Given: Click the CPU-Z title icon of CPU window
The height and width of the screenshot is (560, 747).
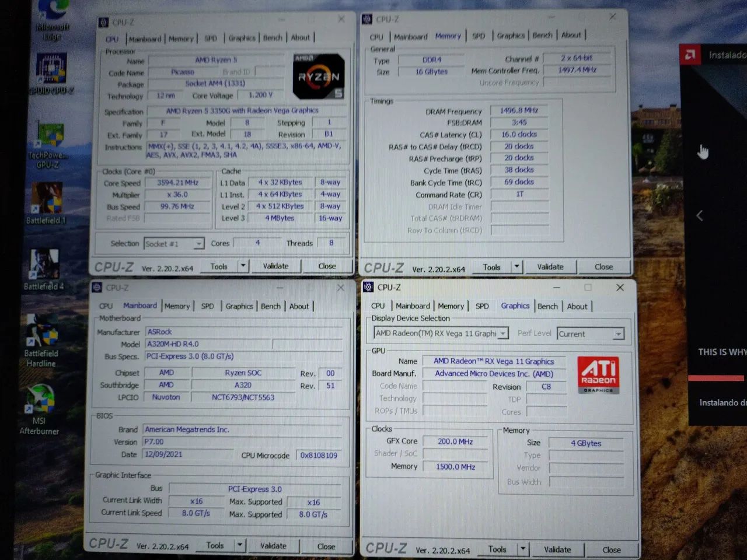Looking at the screenshot, I should (103, 22).
